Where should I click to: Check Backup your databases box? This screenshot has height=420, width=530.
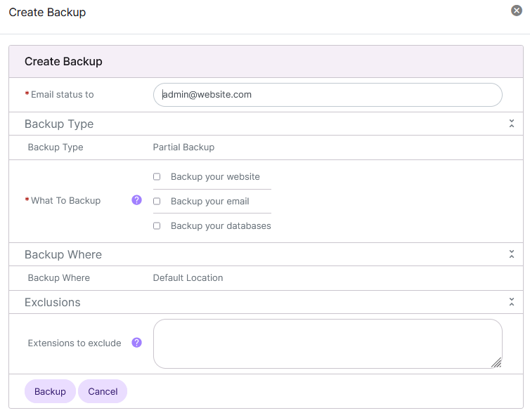157,225
